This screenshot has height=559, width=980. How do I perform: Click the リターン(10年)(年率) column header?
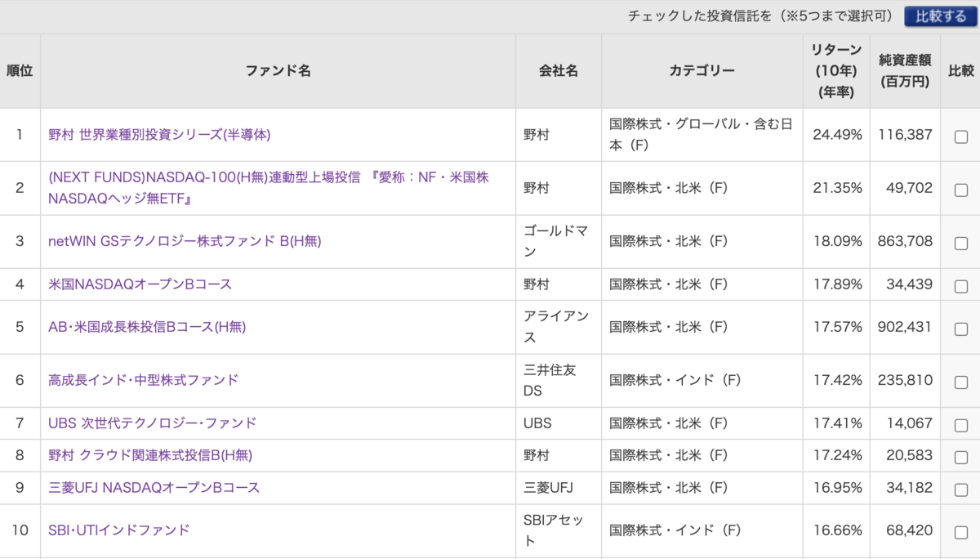pyautogui.click(x=836, y=71)
